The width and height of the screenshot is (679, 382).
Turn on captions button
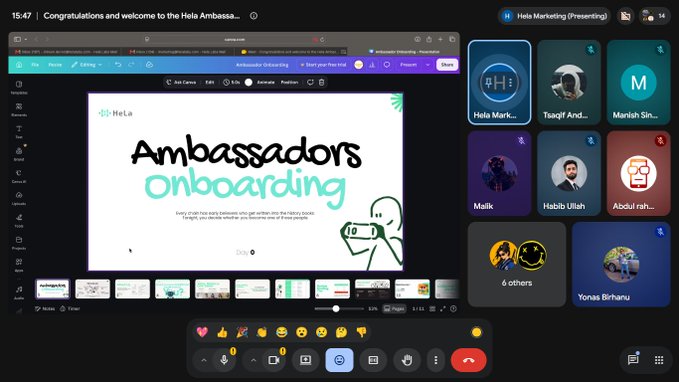373,360
